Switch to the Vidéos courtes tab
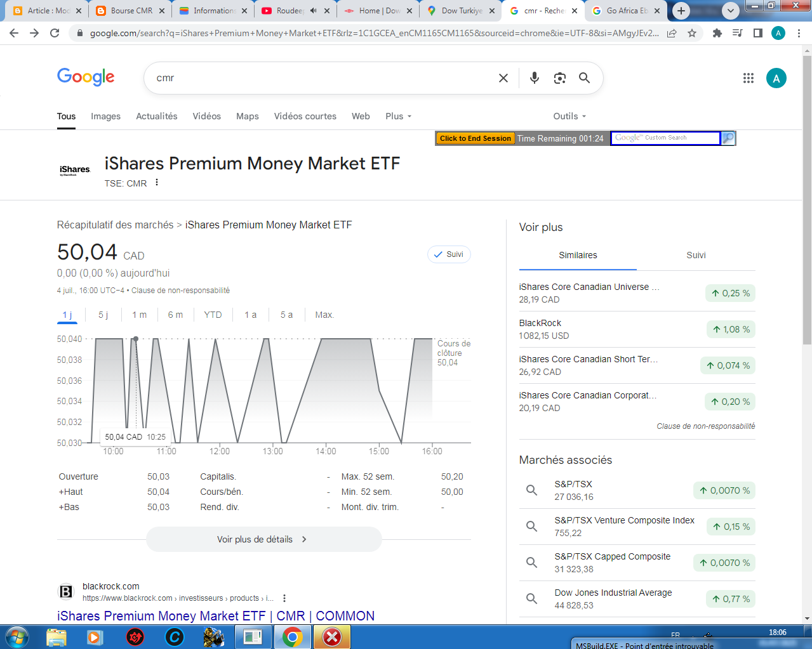The image size is (812, 649). pos(305,116)
